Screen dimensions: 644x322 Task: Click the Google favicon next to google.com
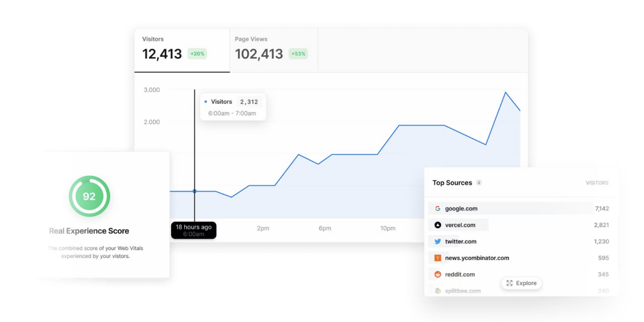click(438, 208)
